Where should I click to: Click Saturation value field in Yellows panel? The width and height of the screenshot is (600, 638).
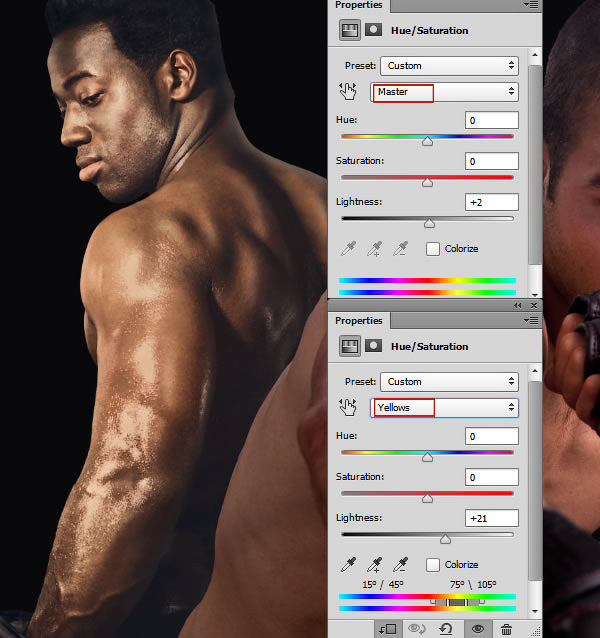point(492,477)
